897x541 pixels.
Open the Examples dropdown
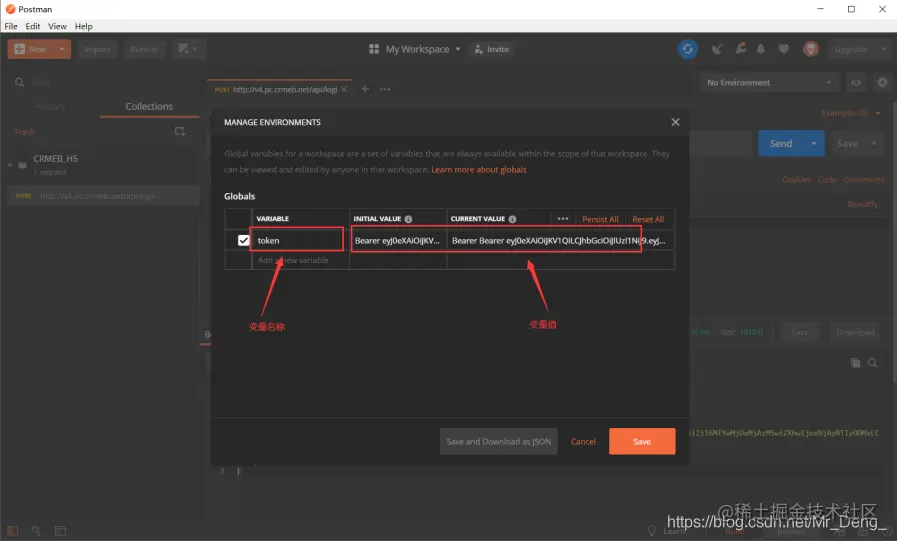click(851, 113)
